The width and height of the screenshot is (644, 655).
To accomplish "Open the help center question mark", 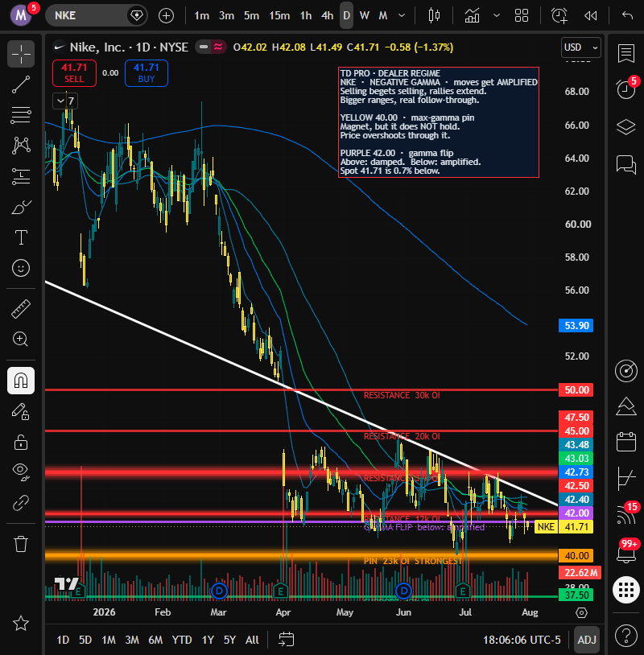I will click(x=625, y=636).
